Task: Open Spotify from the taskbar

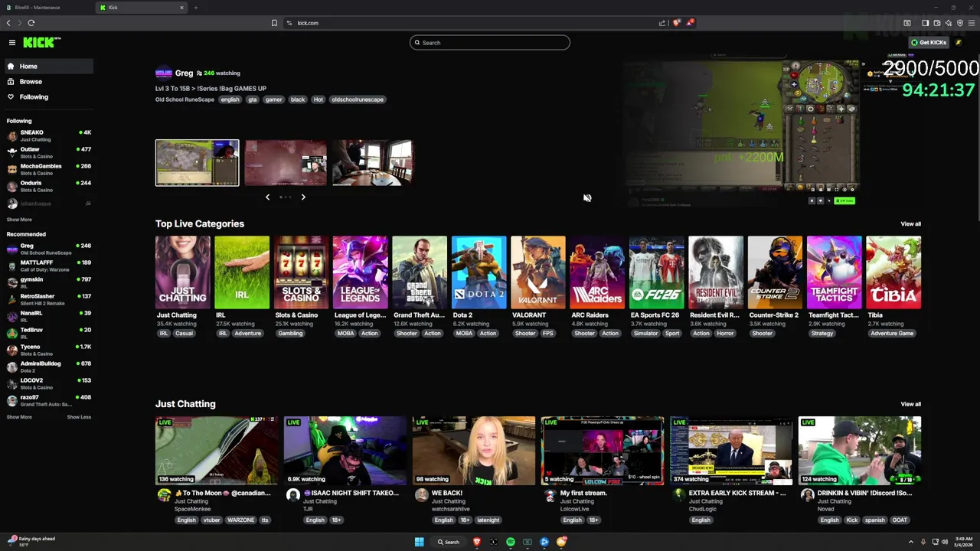Action: point(511,542)
